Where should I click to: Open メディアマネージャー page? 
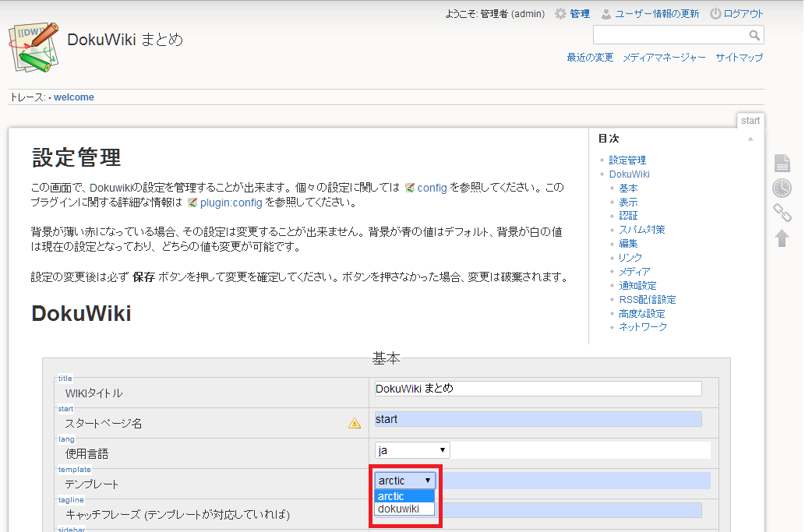point(664,58)
